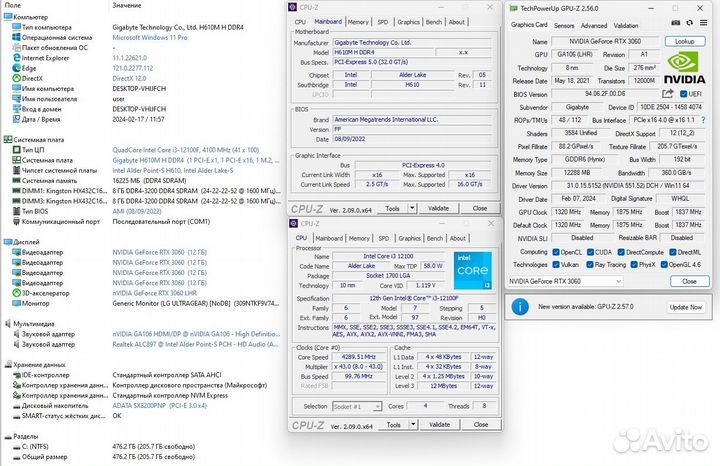Screen dimensions: 720x466
Task: Click the GPU-Z refresh icon
Action: [689, 22]
